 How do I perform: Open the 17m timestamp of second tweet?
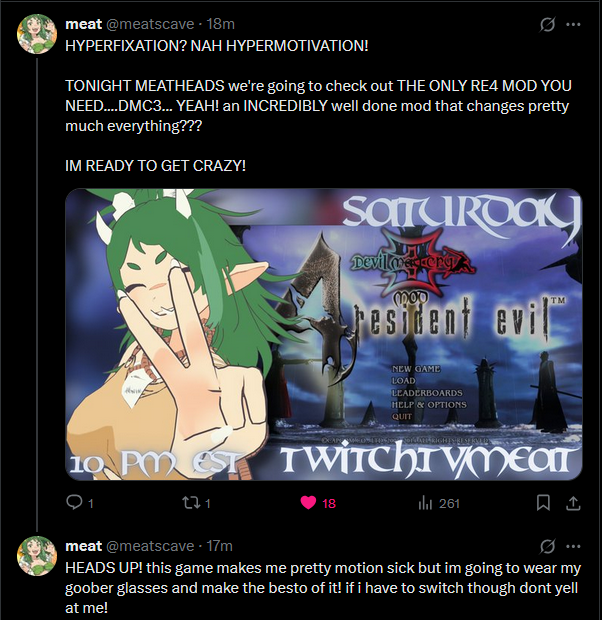point(220,546)
